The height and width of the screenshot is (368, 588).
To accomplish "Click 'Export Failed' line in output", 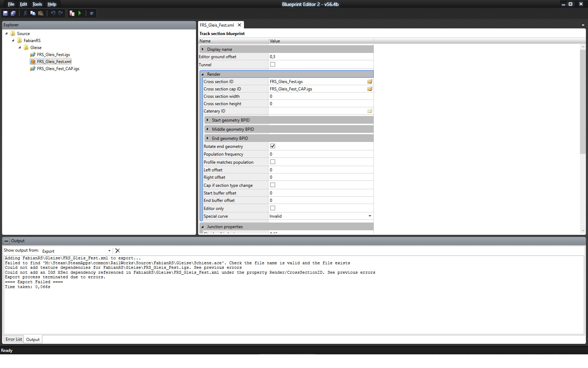I will point(34,282).
